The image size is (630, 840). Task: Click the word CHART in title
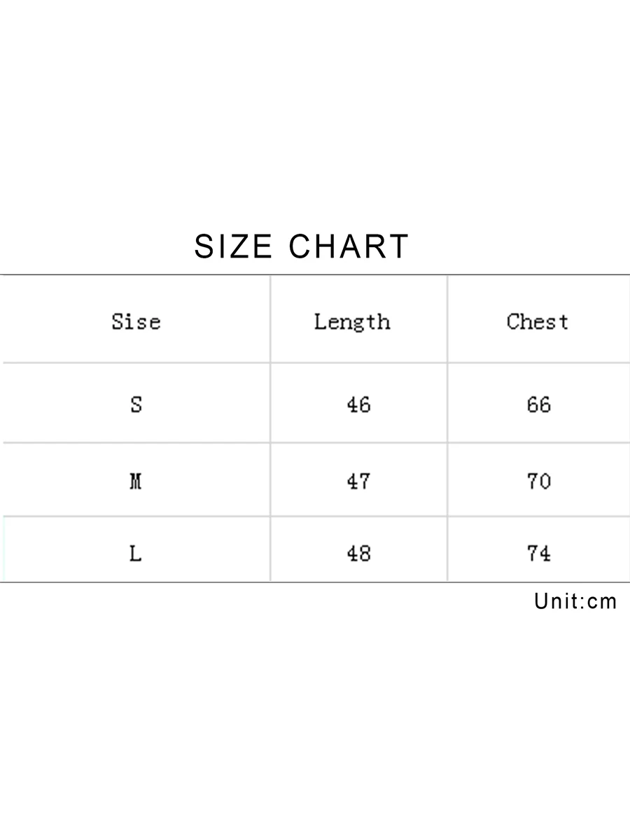click(349, 246)
